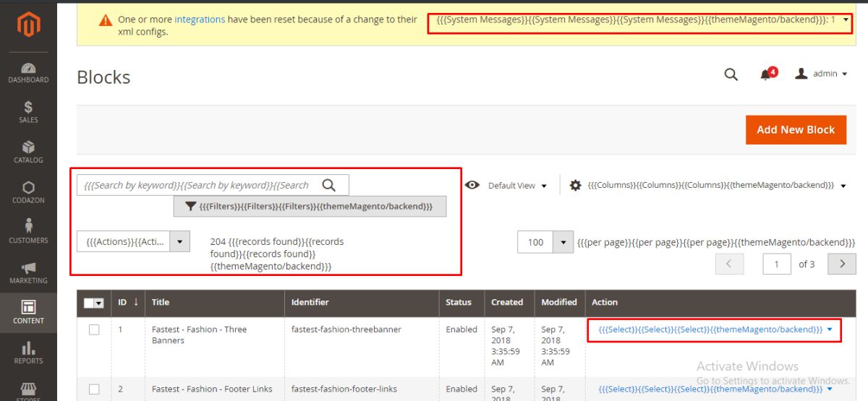Open Select action menu for block 2
This screenshot has height=401, width=868.
715,389
